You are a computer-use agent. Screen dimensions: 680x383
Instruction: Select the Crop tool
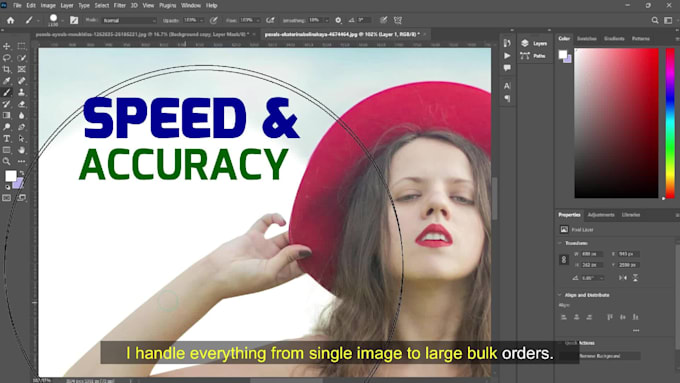(7, 69)
